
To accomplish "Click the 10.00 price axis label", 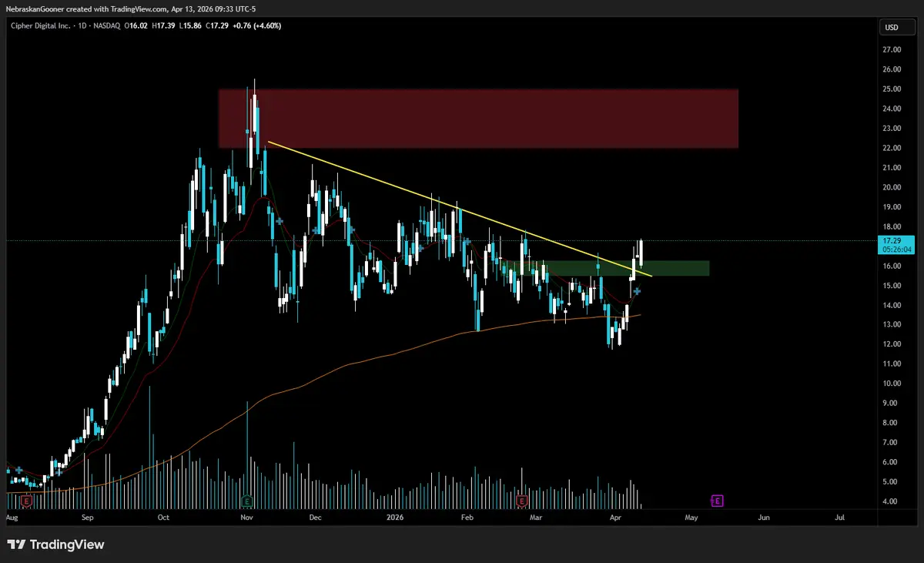I will (892, 384).
